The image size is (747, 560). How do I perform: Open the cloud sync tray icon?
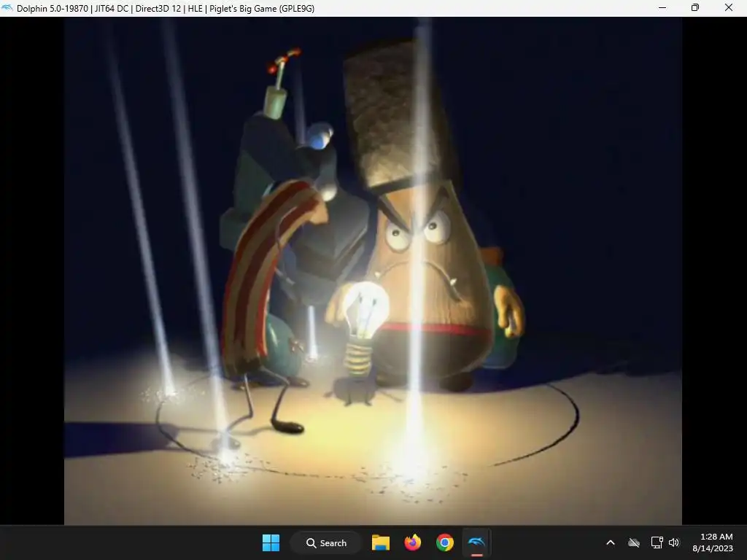[634, 542]
